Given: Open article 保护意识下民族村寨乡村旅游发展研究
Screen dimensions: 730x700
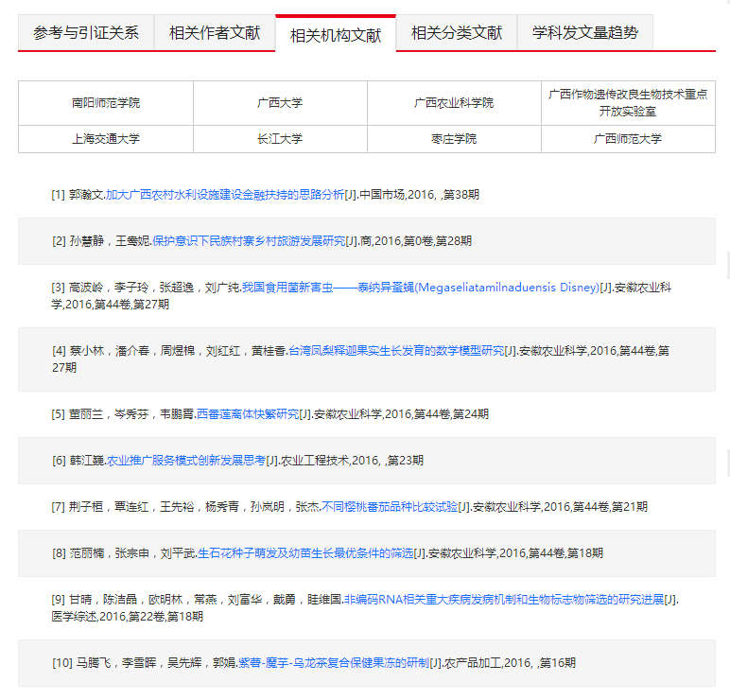Looking at the screenshot, I should [249, 241].
